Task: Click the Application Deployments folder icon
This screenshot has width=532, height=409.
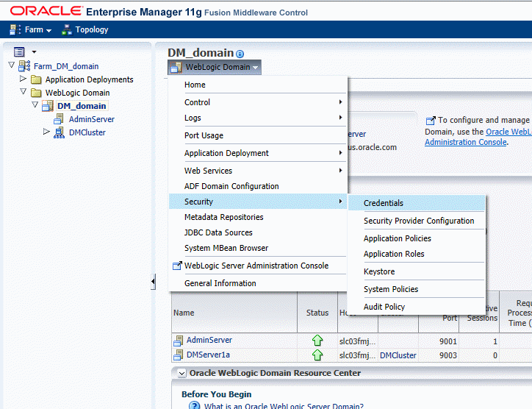Action: click(x=36, y=79)
